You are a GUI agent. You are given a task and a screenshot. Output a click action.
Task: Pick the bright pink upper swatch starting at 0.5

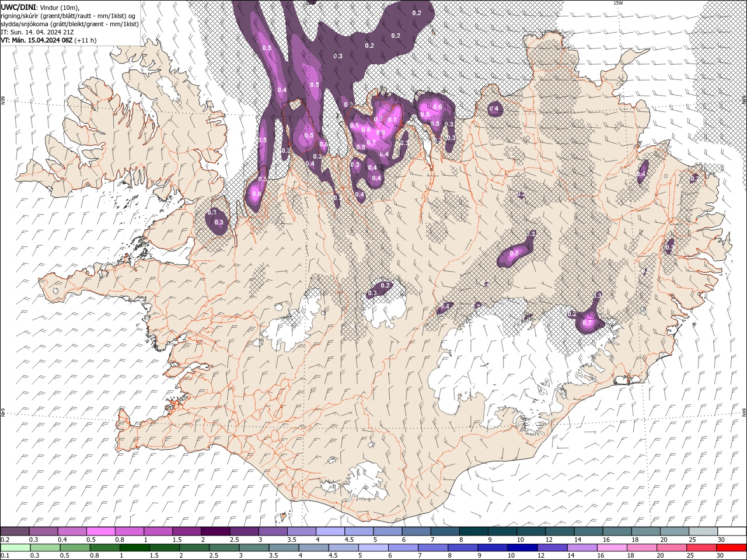click(100, 531)
